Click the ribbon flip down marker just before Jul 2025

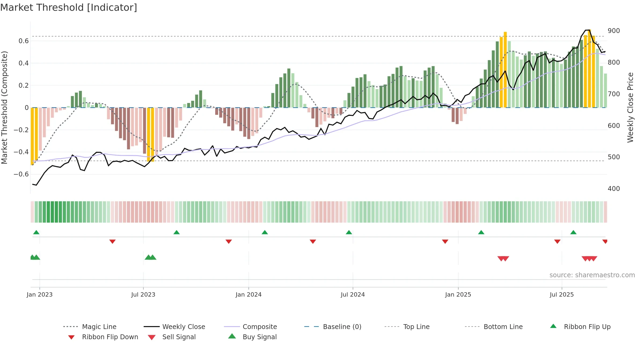pos(557,242)
